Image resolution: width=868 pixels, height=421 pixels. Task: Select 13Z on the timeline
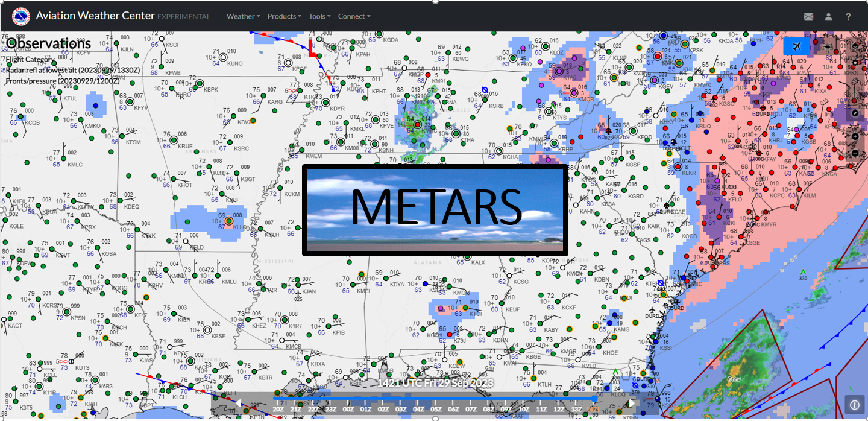click(x=576, y=409)
